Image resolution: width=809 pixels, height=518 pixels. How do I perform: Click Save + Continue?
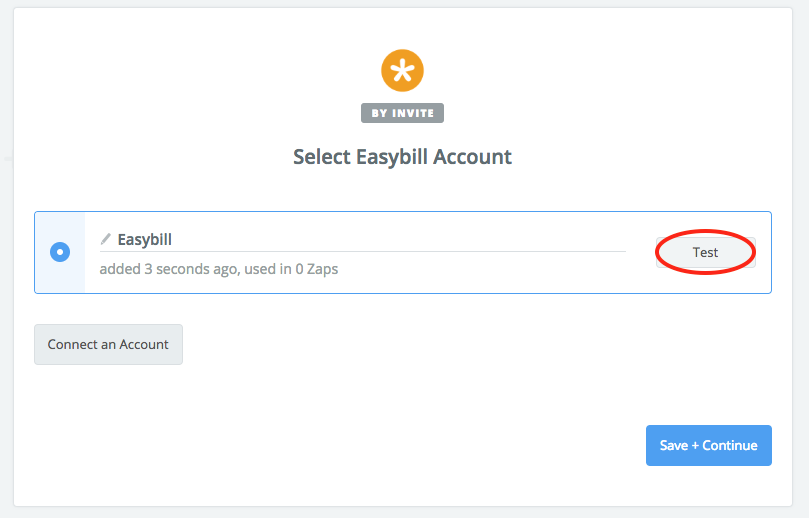click(708, 446)
